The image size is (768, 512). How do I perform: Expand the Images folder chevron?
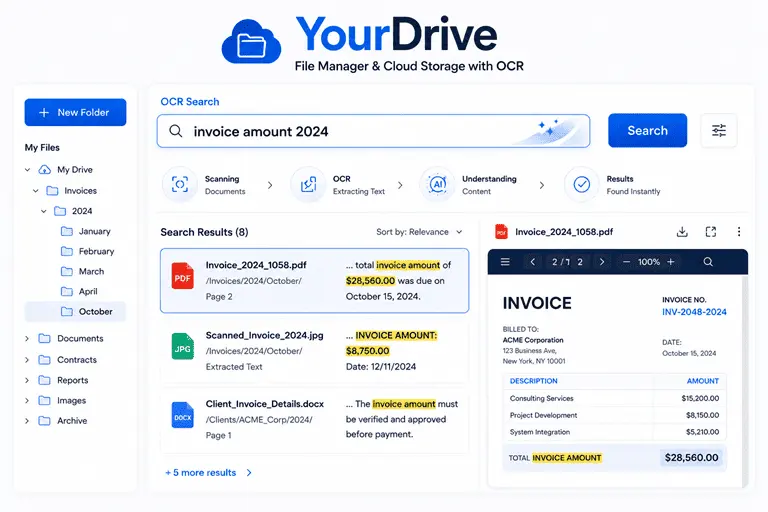(x=27, y=400)
